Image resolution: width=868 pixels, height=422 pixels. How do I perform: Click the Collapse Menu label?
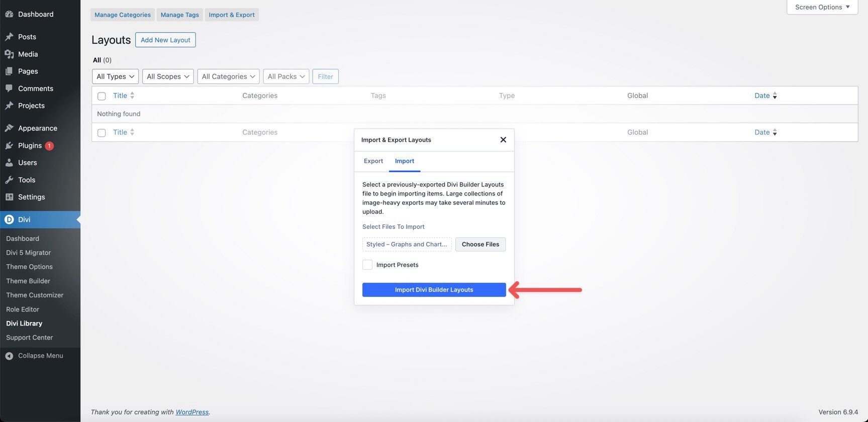tap(41, 356)
